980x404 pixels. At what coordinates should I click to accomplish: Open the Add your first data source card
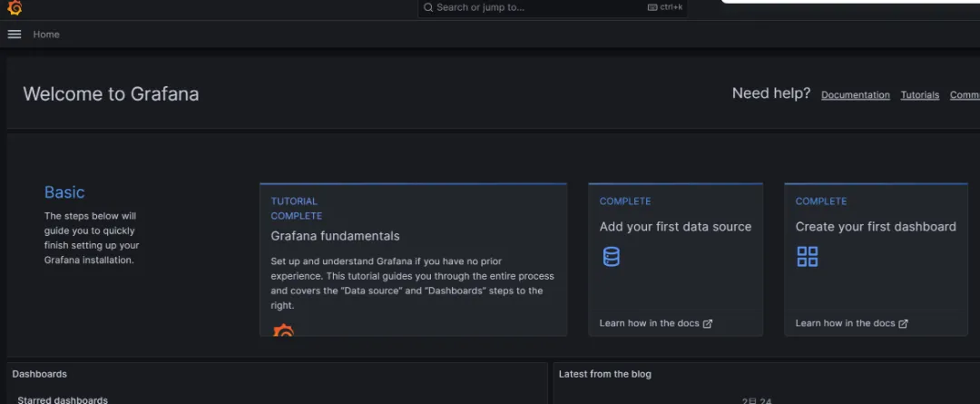676,260
